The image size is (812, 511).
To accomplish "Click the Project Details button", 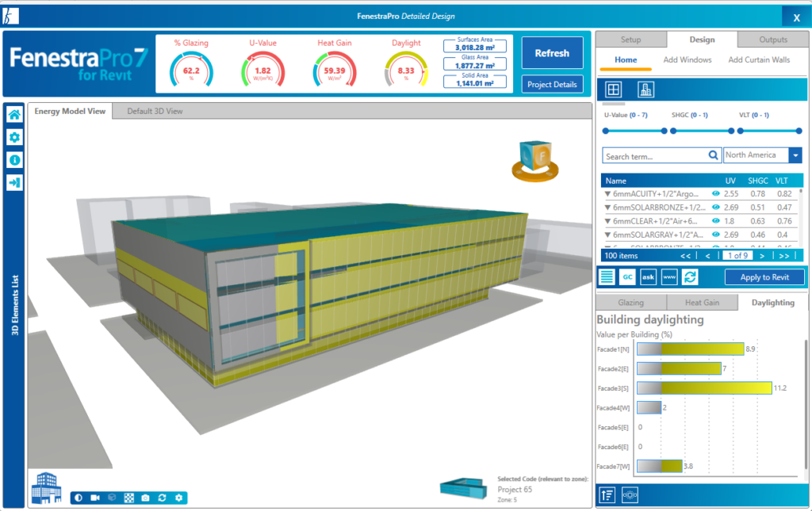I will [x=552, y=84].
